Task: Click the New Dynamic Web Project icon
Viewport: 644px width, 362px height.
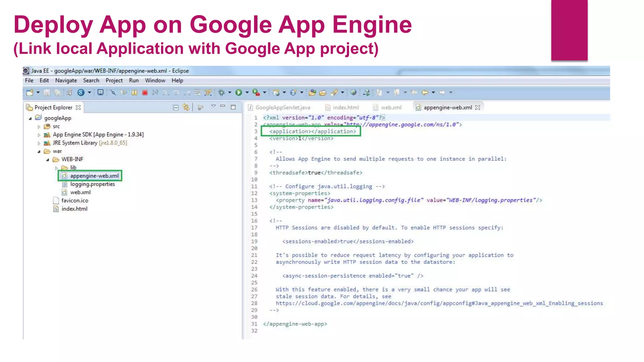Action: 276,92
